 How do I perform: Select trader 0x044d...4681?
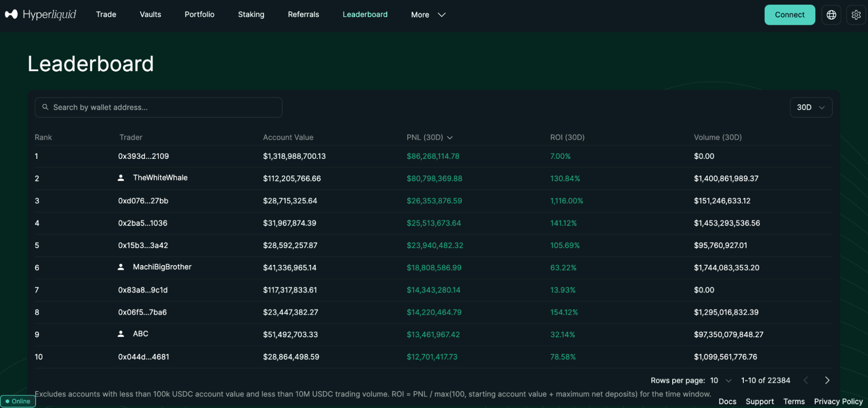[143, 357]
